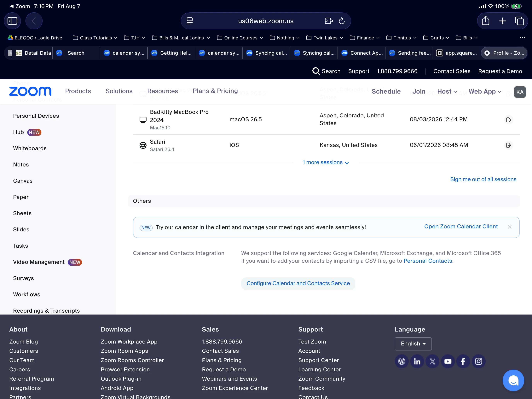The image size is (532, 399).
Task: Open the chat support bubble
Action: tap(513, 380)
